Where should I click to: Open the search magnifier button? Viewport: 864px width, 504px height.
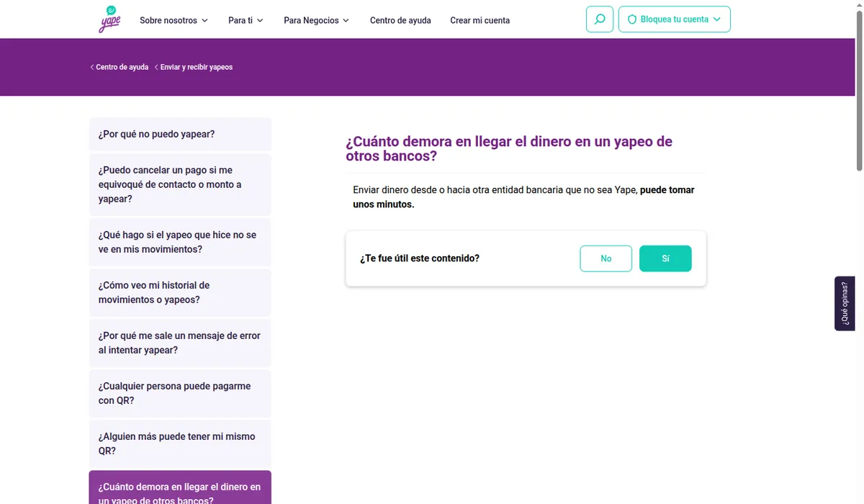tap(600, 19)
